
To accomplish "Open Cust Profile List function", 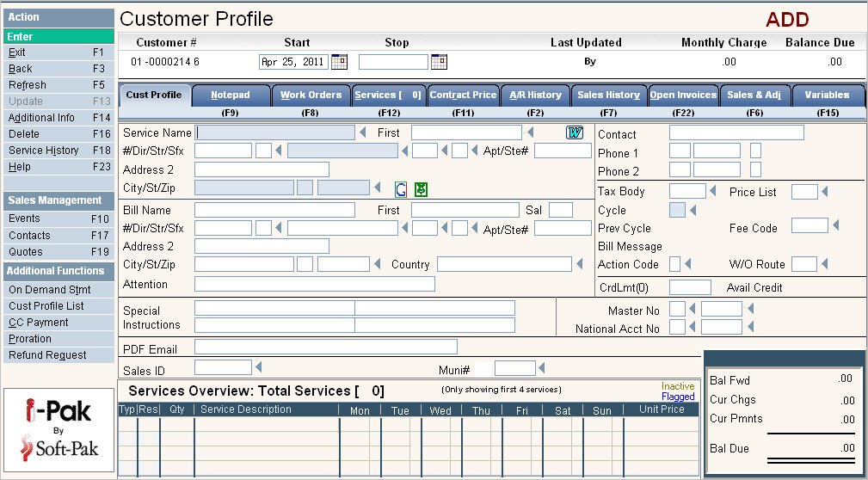I will point(58,306).
